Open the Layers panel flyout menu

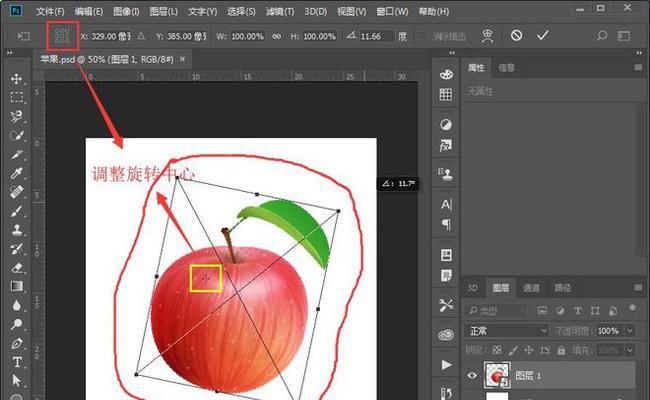click(638, 287)
